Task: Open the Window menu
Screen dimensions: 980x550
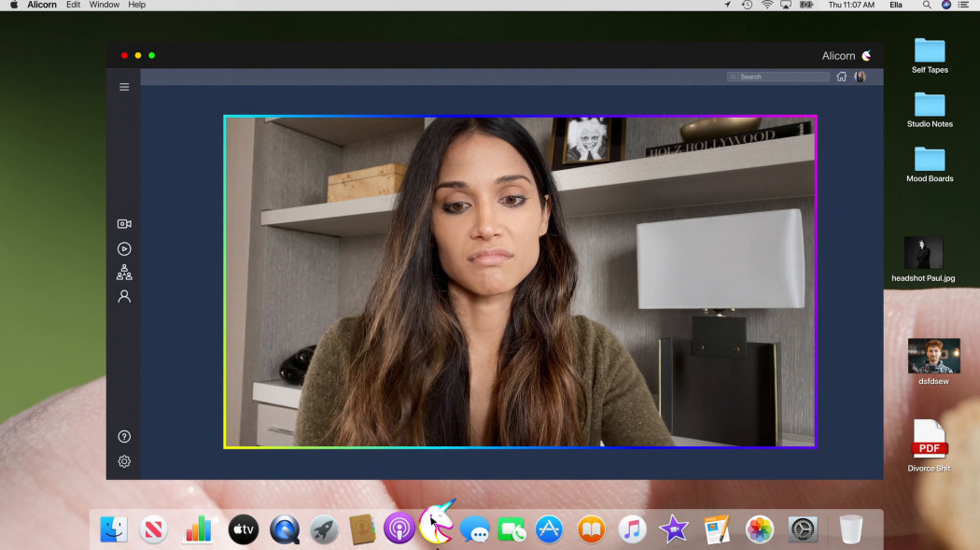Action: (x=104, y=5)
